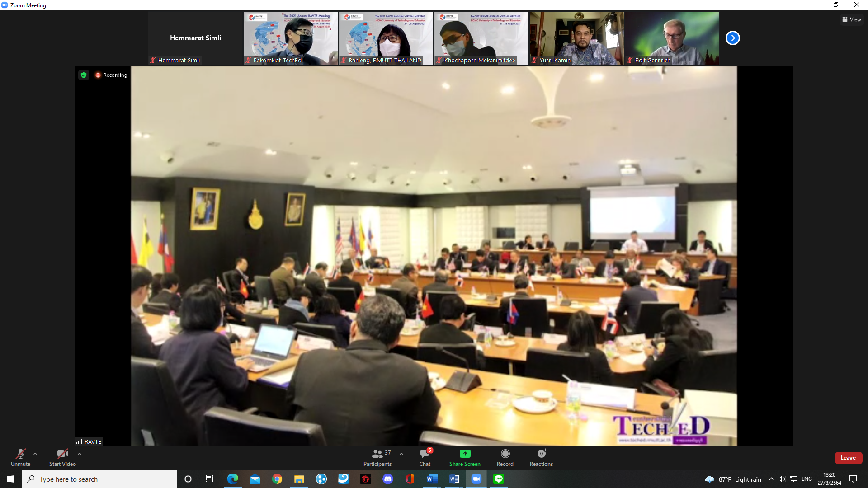
Task: Open the Participants panel
Action: (x=377, y=457)
